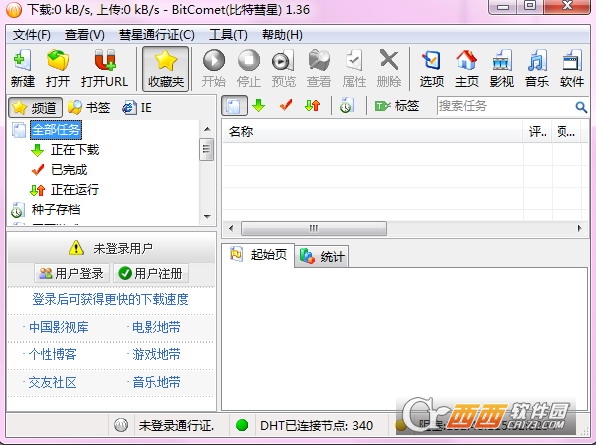Collapse the 全部任务 tree node

(19, 130)
